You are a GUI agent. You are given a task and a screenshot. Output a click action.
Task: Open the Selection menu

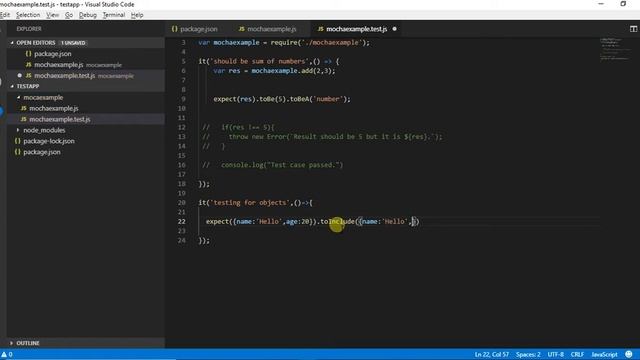[28, 15]
